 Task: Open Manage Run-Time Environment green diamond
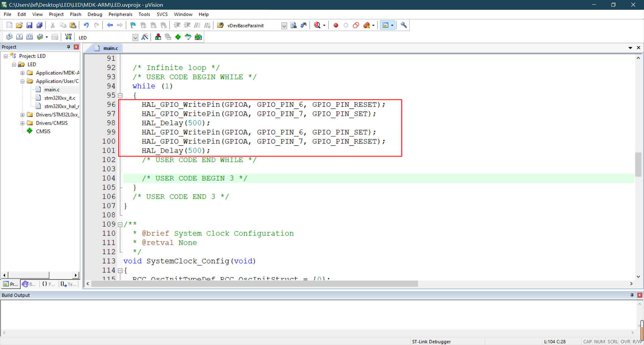[x=178, y=37]
